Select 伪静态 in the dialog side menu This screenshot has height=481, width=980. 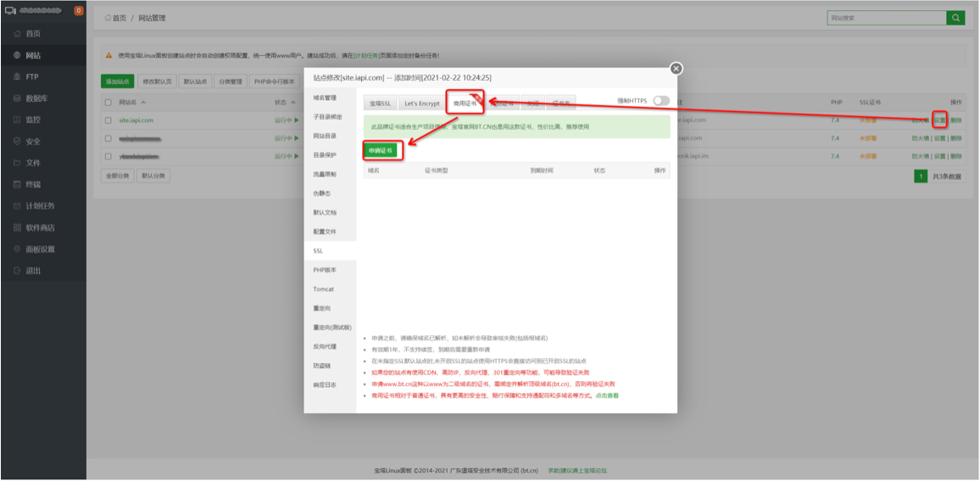[x=324, y=193]
